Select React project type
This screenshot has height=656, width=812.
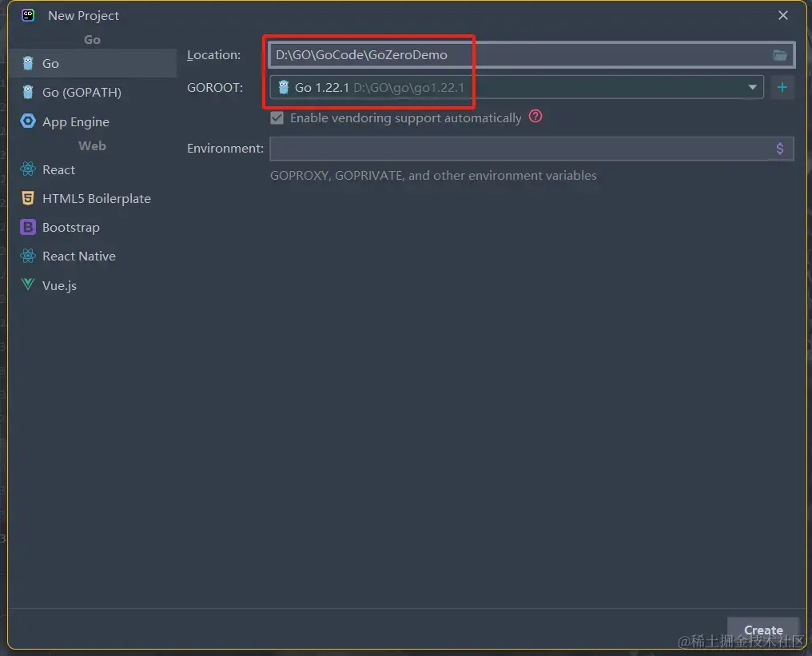92,170
